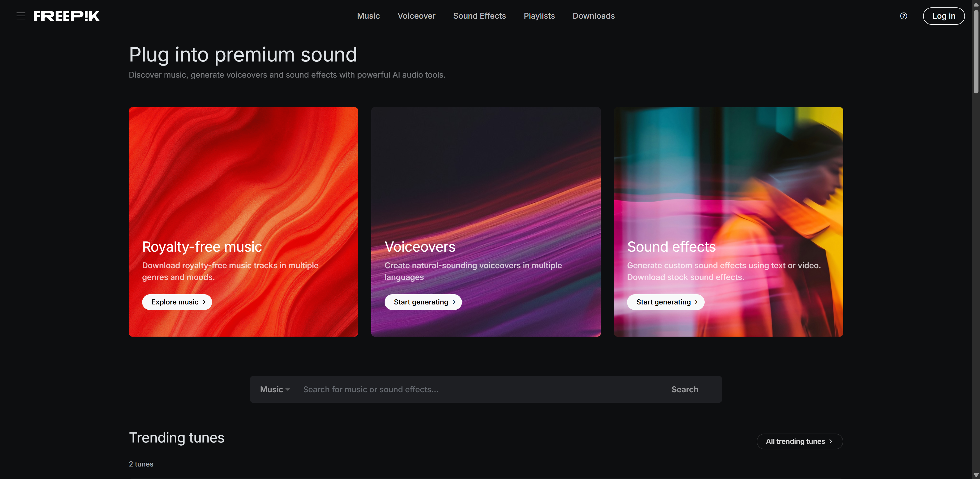980x479 pixels.
Task: Open the Downloads nav tab
Action: pyautogui.click(x=593, y=16)
